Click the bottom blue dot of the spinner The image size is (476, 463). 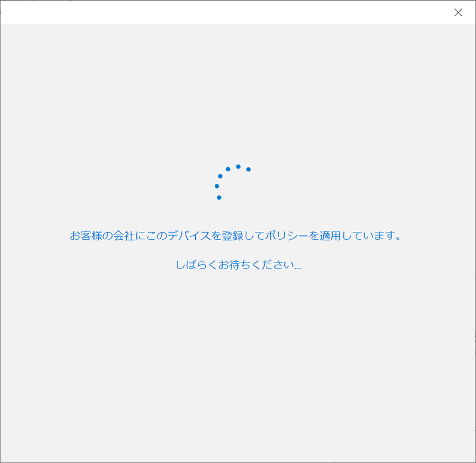point(219,197)
